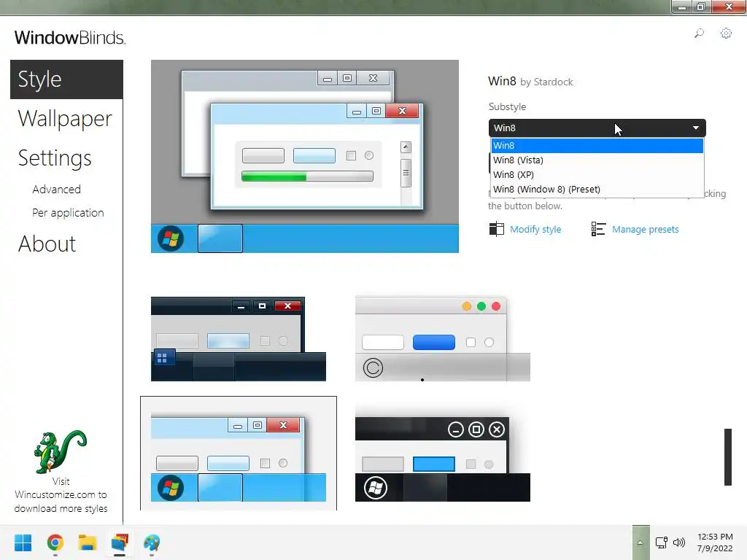The height and width of the screenshot is (560, 747).
Task: Open the search magnifier icon
Action: [699, 34]
